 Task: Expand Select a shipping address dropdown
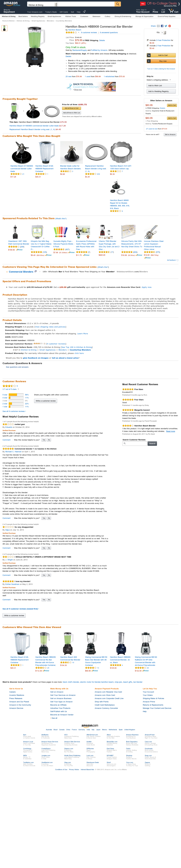[159, 80]
